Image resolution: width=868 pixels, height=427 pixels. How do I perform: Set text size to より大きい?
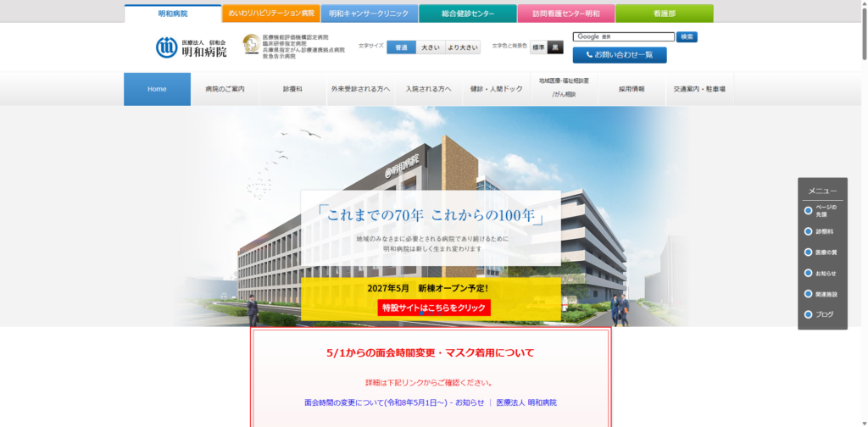click(x=463, y=47)
